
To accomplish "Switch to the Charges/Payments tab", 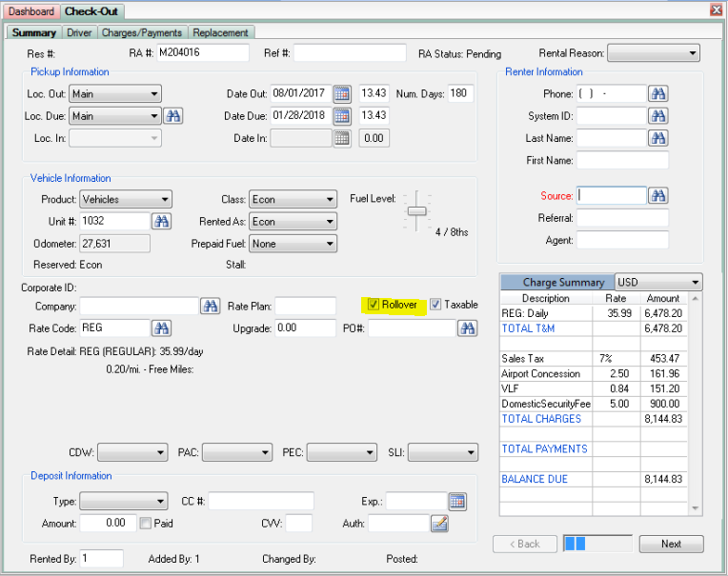I will pos(142,32).
